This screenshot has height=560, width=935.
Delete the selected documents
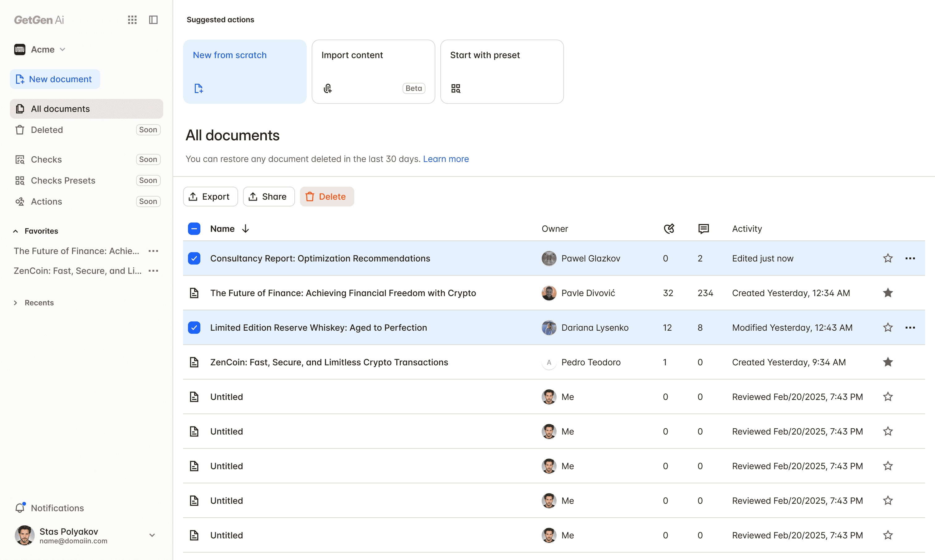coord(327,197)
